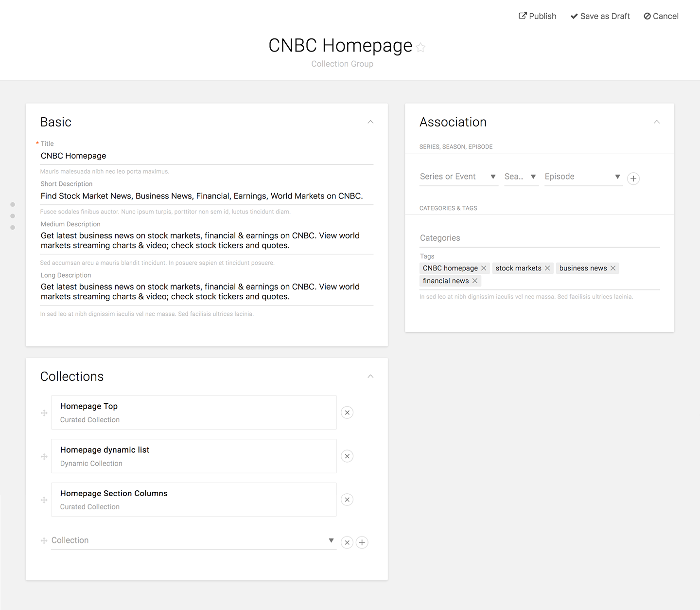
Task: Collapse the Association panel
Action: coord(657,122)
